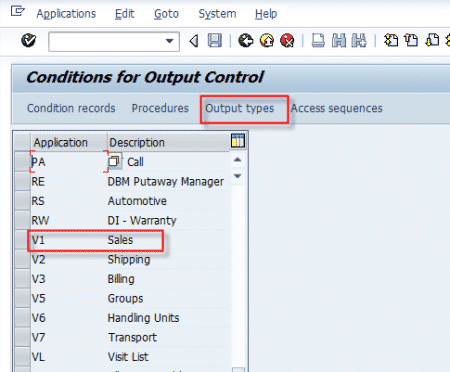The height and width of the screenshot is (372, 450).
Task: Click the V7 application cell
Action: (x=69, y=337)
